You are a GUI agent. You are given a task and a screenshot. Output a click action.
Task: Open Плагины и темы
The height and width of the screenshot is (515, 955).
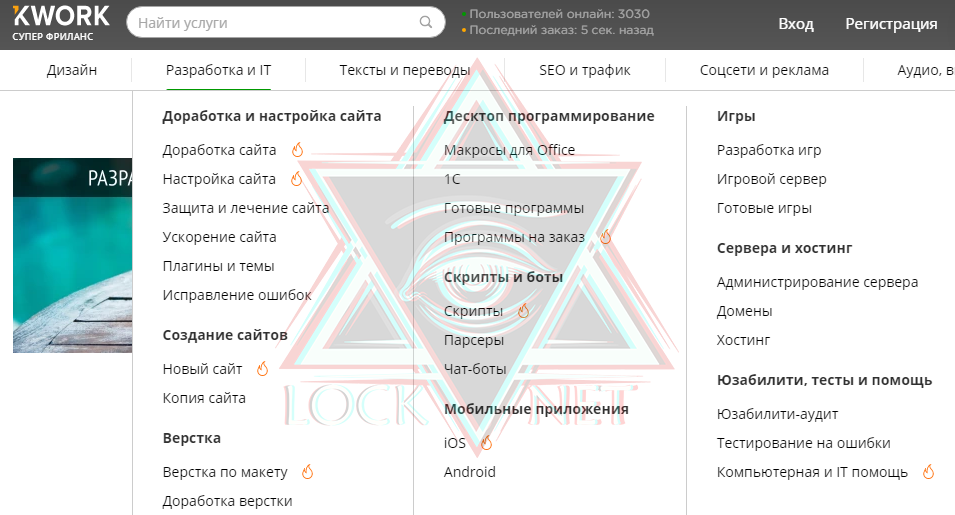(218, 266)
